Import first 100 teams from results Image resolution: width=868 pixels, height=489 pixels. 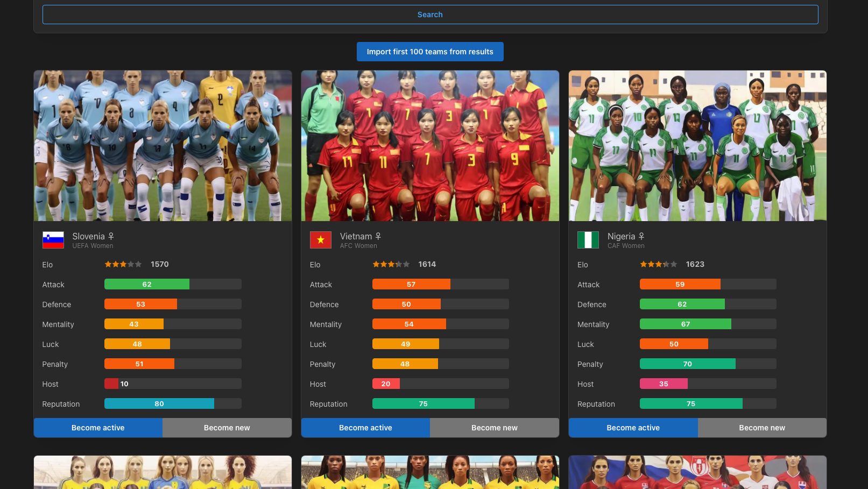pos(430,52)
